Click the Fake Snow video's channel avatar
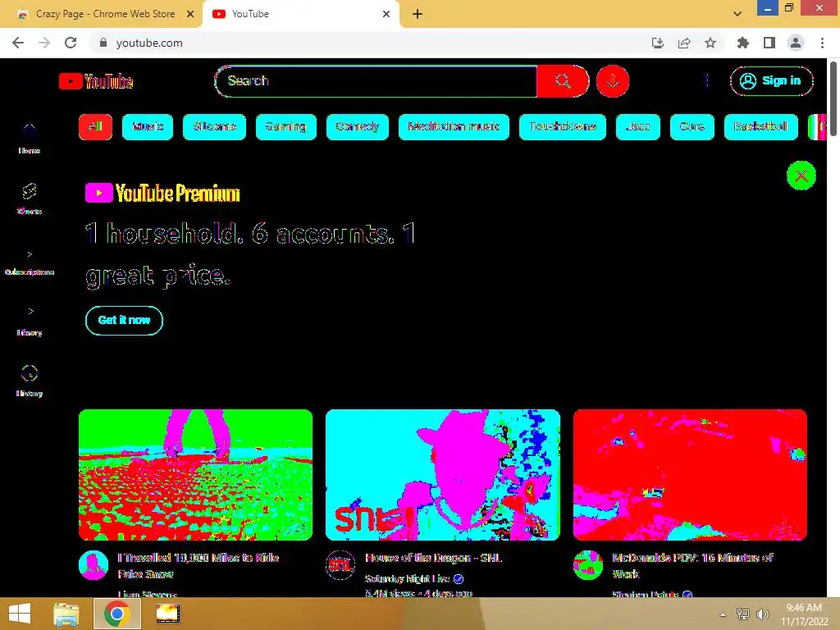 (94, 564)
